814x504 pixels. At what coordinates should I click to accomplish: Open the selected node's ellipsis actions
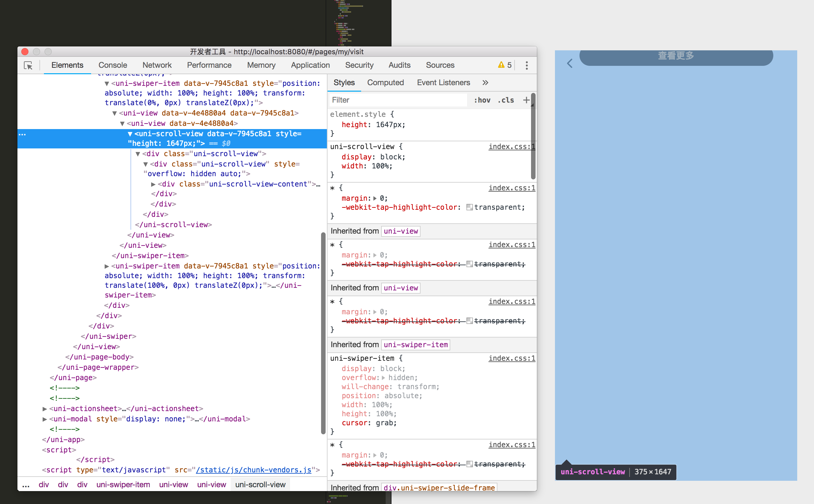click(22, 134)
